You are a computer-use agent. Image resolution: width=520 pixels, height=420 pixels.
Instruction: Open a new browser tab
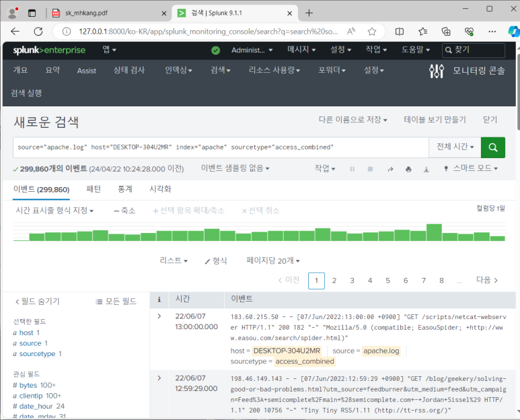(x=309, y=13)
